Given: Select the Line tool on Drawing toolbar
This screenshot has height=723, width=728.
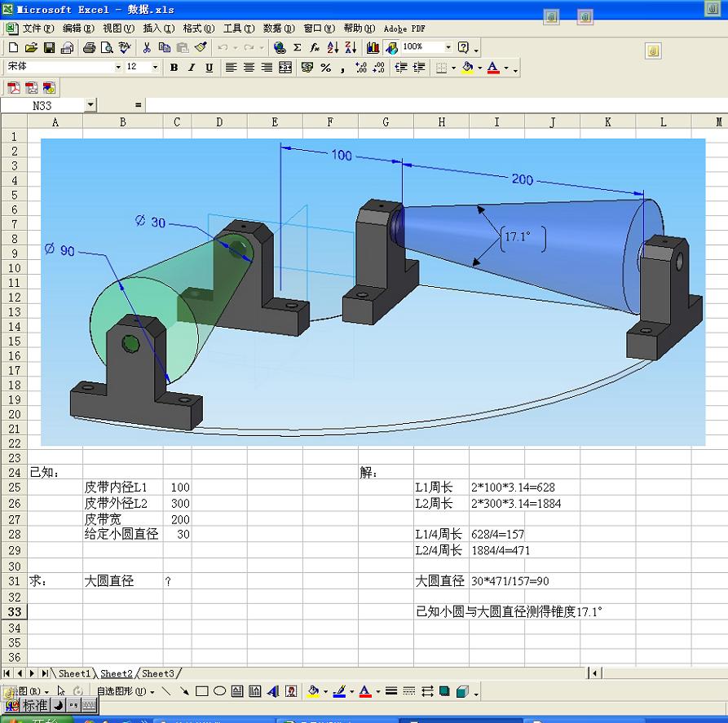Looking at the screenshot, I should [x=166, y=691].
